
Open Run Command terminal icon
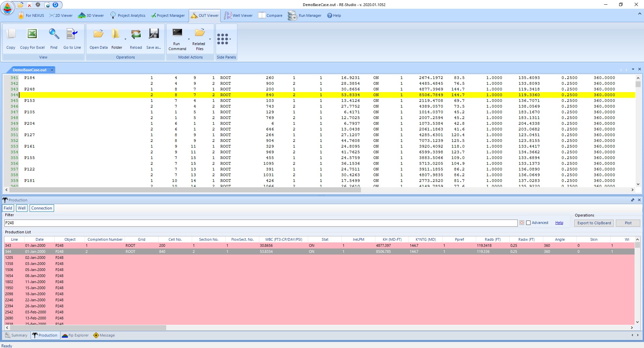(177, 33)
